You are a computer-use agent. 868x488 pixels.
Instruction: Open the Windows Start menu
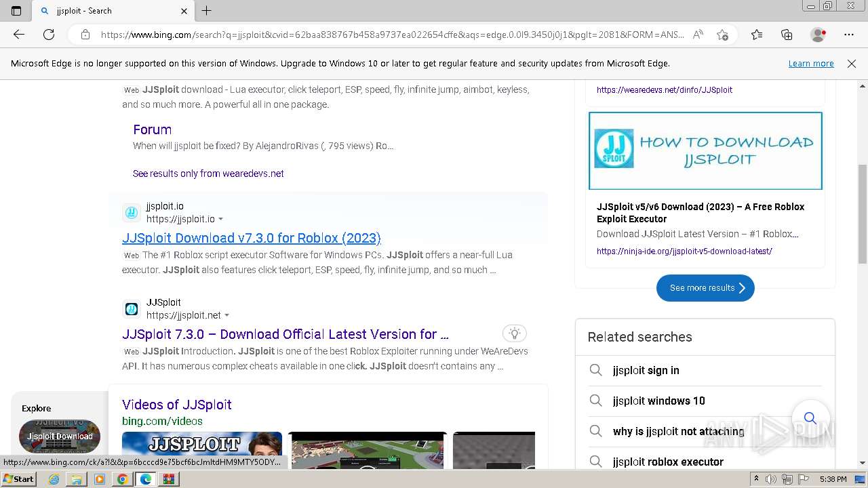pos(18,479)
